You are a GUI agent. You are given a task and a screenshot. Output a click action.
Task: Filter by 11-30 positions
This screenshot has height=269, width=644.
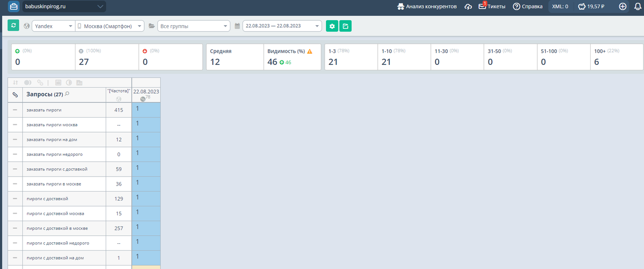457,57
